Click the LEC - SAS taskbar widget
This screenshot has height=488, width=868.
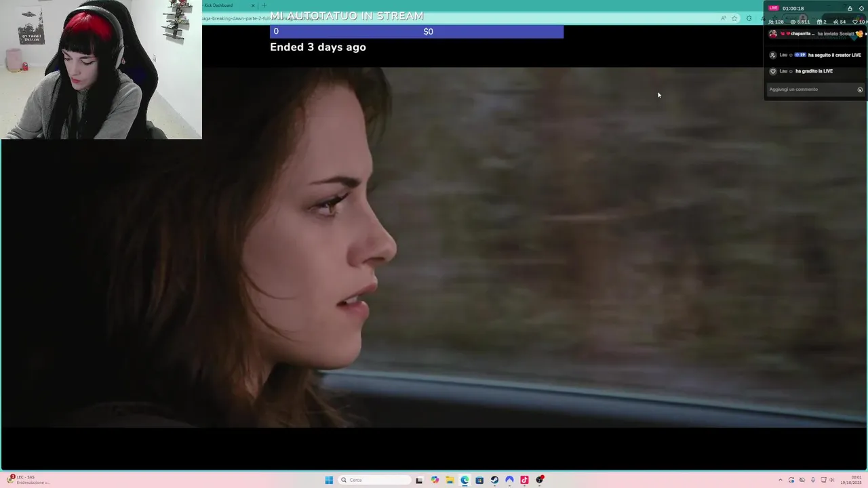[27, 480]
